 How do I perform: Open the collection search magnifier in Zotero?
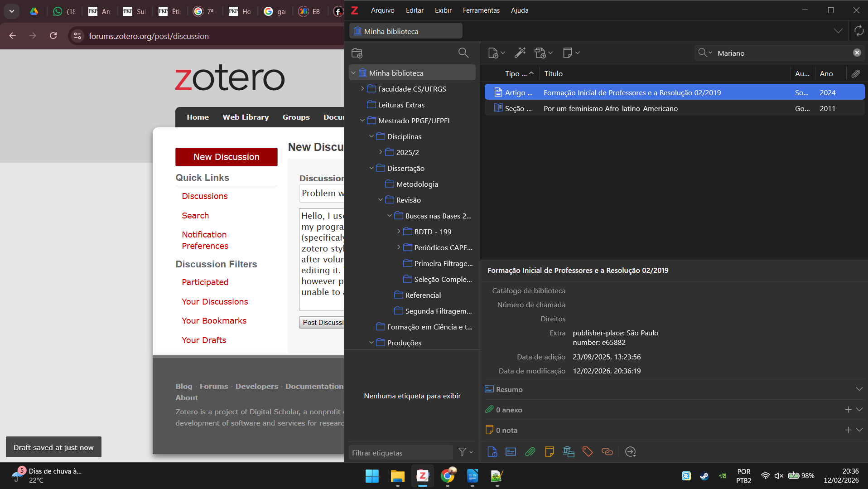click(x=463, y=53)
